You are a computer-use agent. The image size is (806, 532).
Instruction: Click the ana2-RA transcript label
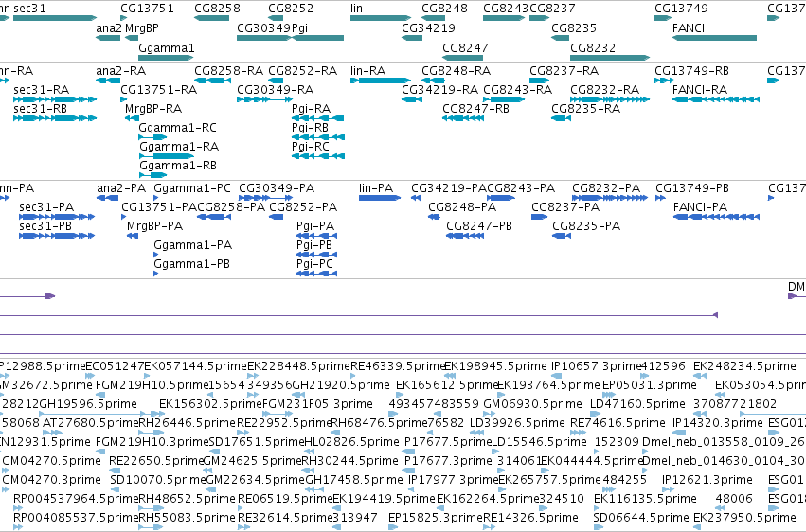[x=121, y=71]
